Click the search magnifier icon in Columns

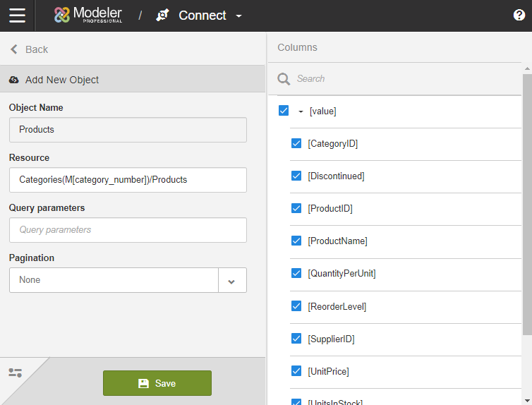(x=284, y=79)
